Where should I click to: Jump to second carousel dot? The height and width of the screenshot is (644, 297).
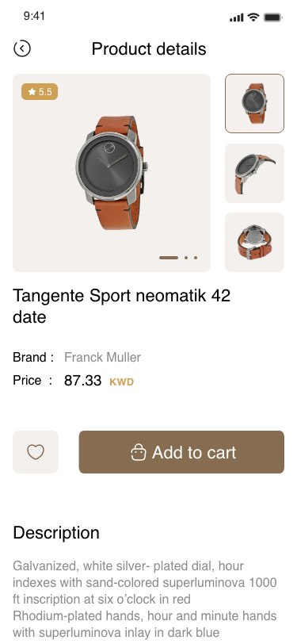tap(186, 258)
